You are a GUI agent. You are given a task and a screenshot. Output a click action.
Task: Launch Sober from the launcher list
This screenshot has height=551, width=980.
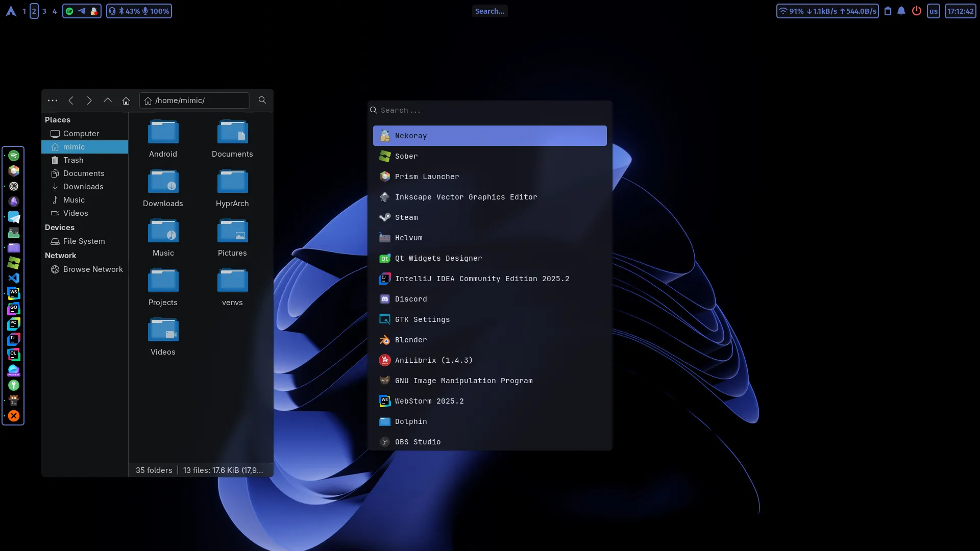(490, 156)
